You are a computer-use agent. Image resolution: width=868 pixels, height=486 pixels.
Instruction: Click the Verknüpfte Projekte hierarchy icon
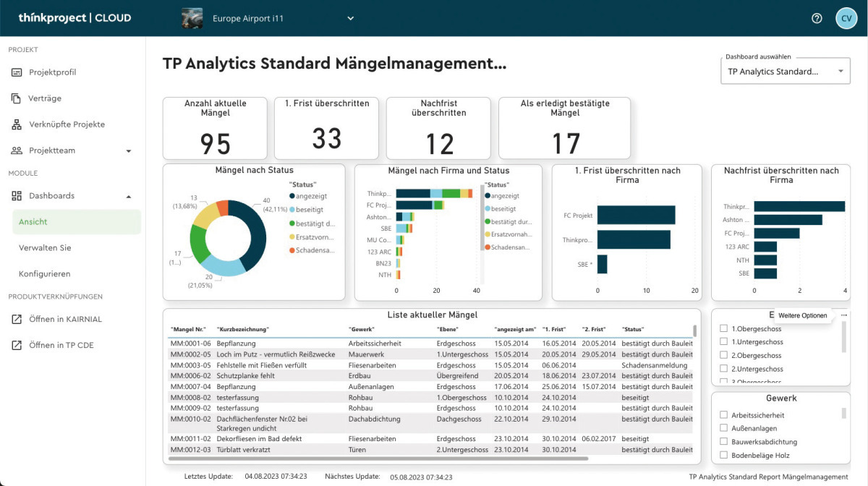click(17, 124)
